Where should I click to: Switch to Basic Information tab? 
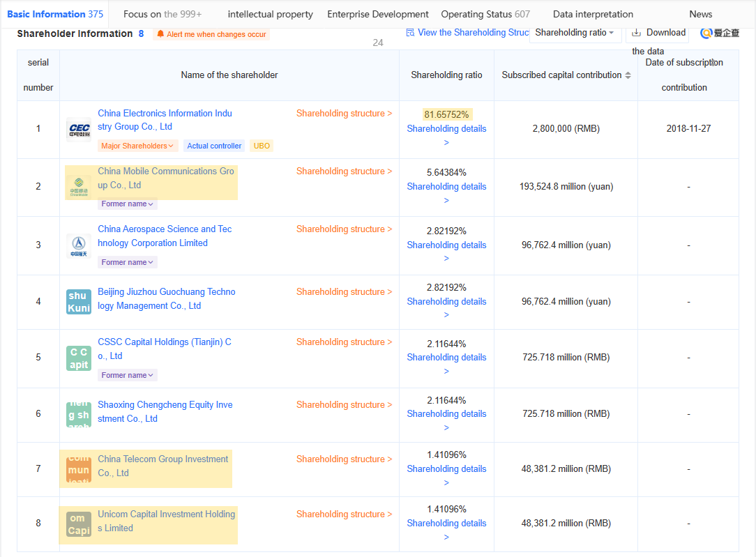coord(55,14)
